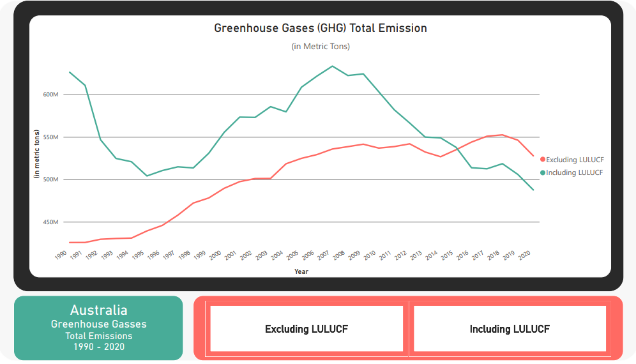Screen dimensions: 636x364
Task: Click the vertical (in metric tons) axis title
Action: tap(37, 154)
